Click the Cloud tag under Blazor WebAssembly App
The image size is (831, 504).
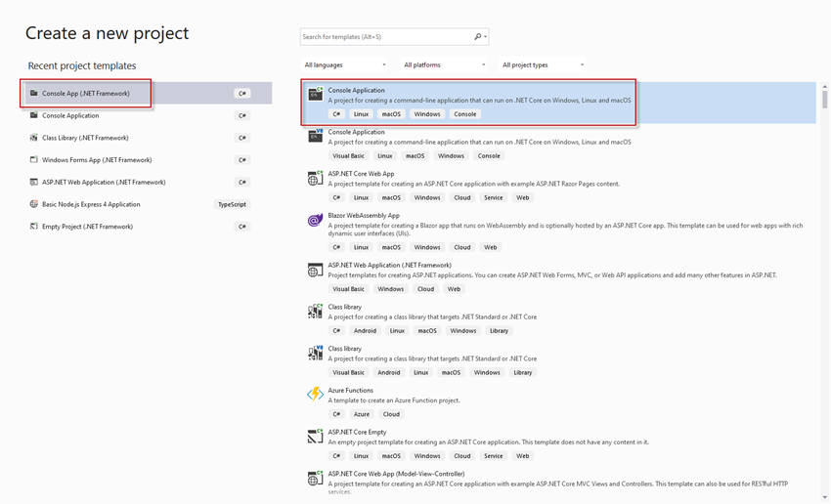462,247
